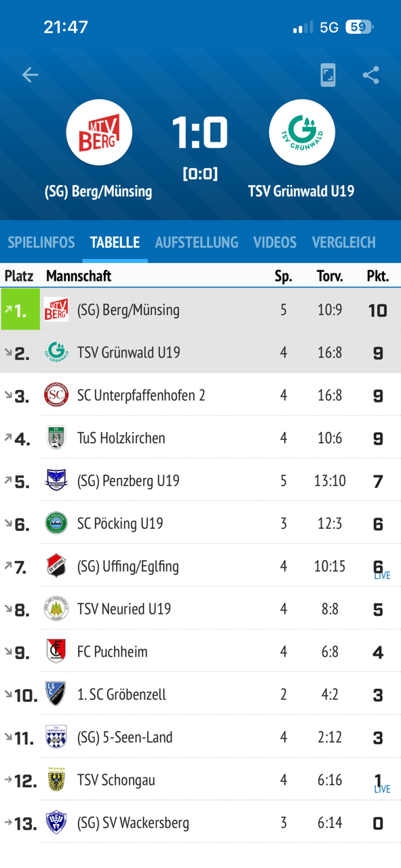Screen dimensions: 401x868
Task: Open the (SG) Penzberg U19 team row
Action: pos(200,480)
